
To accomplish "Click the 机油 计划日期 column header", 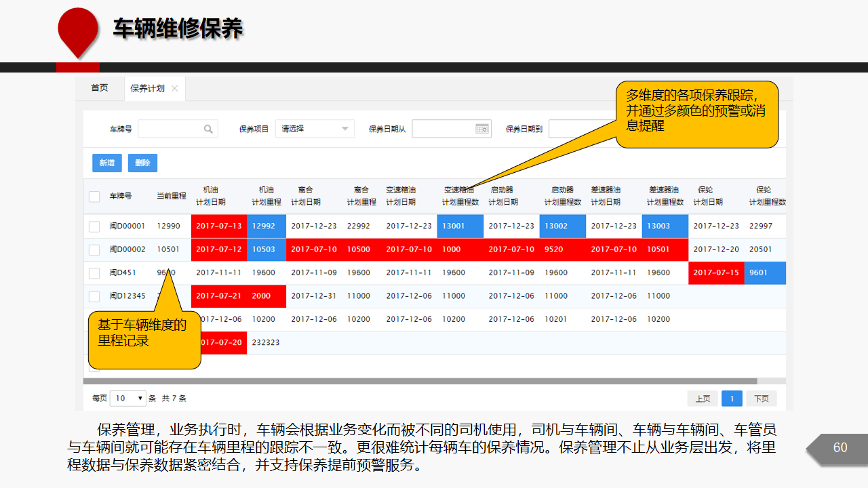I will tap(211, 196).
